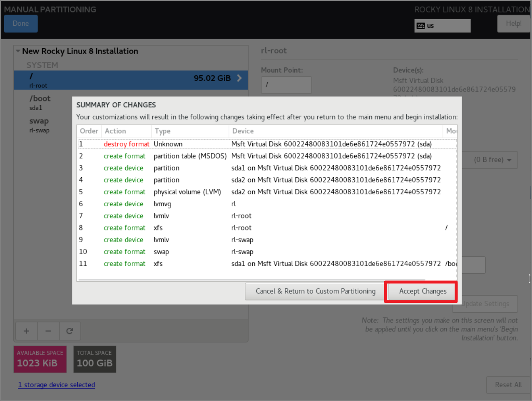Click the Update Settings button

tap(485, 304)
